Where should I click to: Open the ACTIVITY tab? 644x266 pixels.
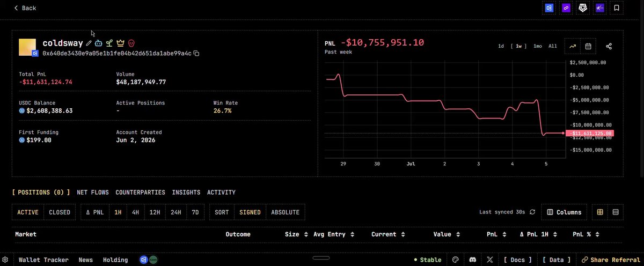tap(221, 192)
